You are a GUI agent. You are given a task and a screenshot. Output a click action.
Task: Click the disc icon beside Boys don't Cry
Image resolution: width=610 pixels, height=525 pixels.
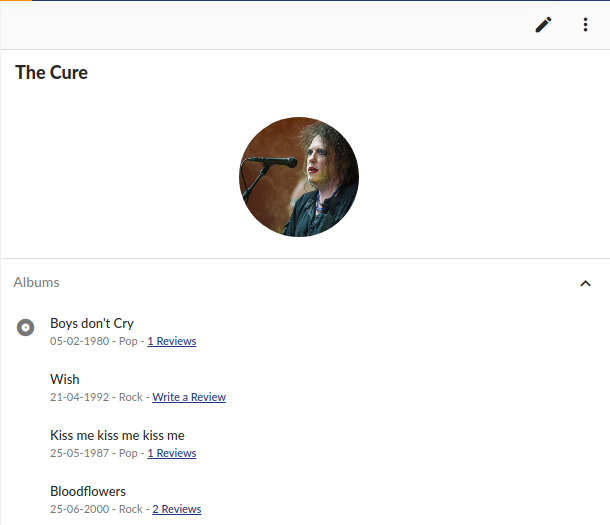click(25, 327)
